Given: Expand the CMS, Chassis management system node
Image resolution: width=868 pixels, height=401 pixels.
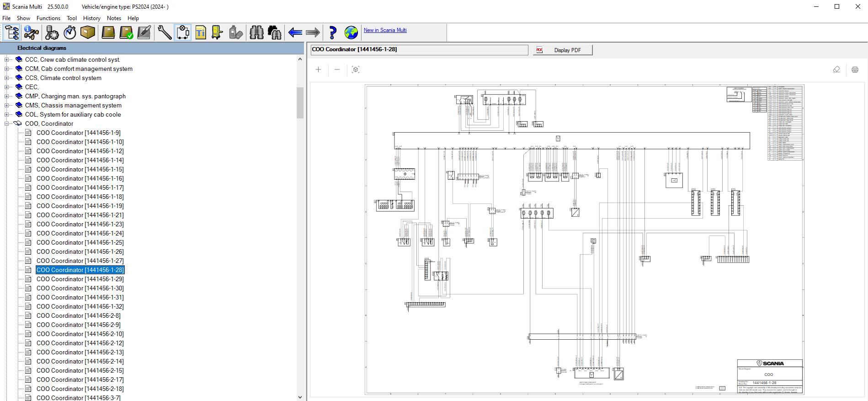Looking at the screenshot, I should (x=7, y=105).
